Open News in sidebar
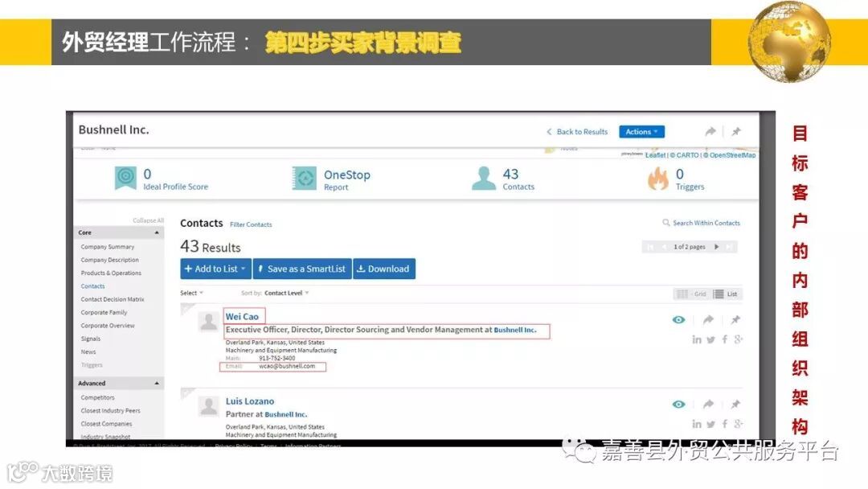The image size is (868, 489). [88, 352]
